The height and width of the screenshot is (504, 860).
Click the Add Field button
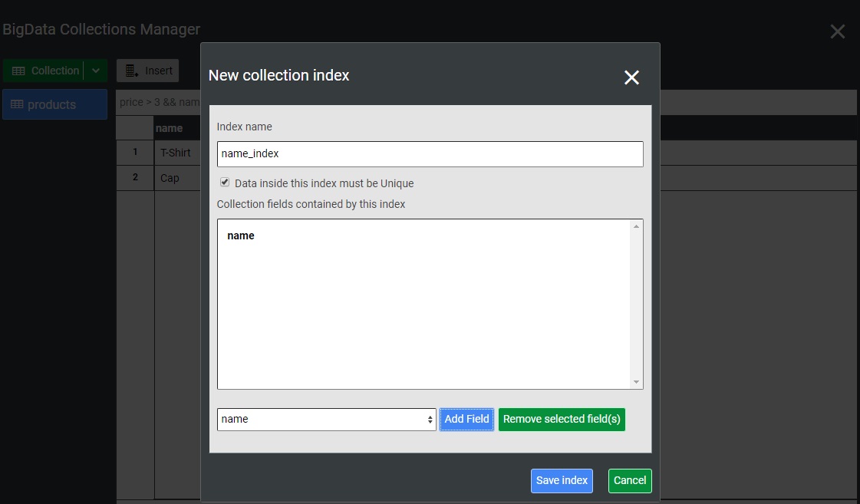point(466,420)
